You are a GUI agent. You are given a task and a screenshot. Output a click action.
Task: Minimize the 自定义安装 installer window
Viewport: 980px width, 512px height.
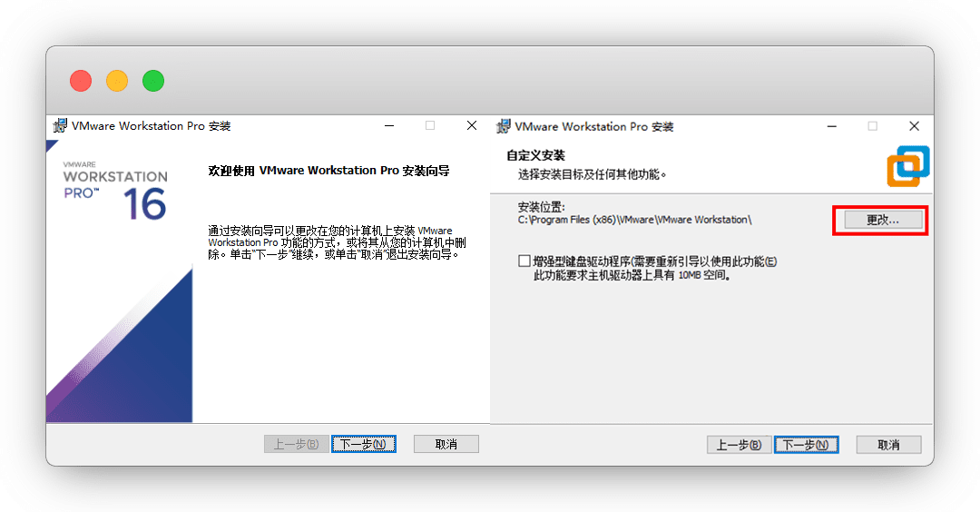click(832, 126)
